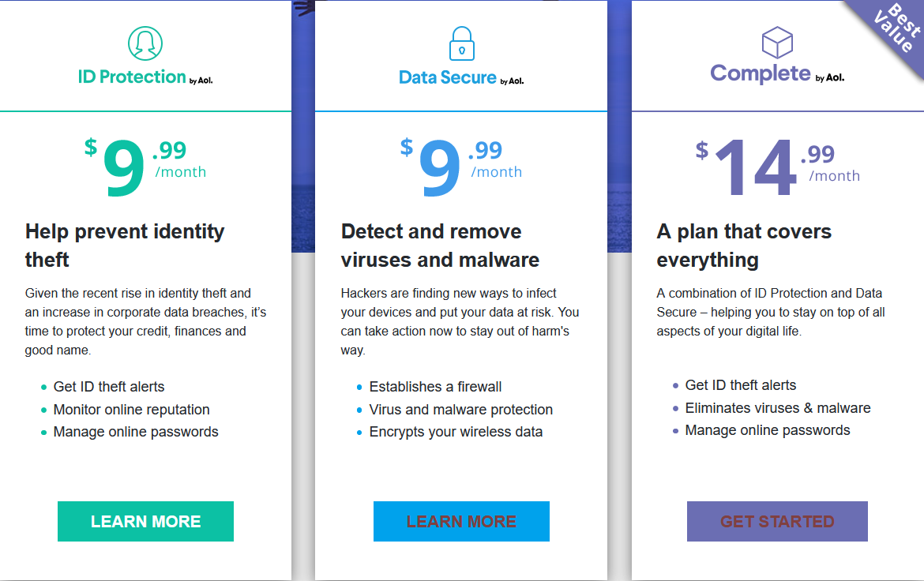The image size is (924, 581).
Task: Click the blue LEARN MORE button
Action: (x=461, y=522)
